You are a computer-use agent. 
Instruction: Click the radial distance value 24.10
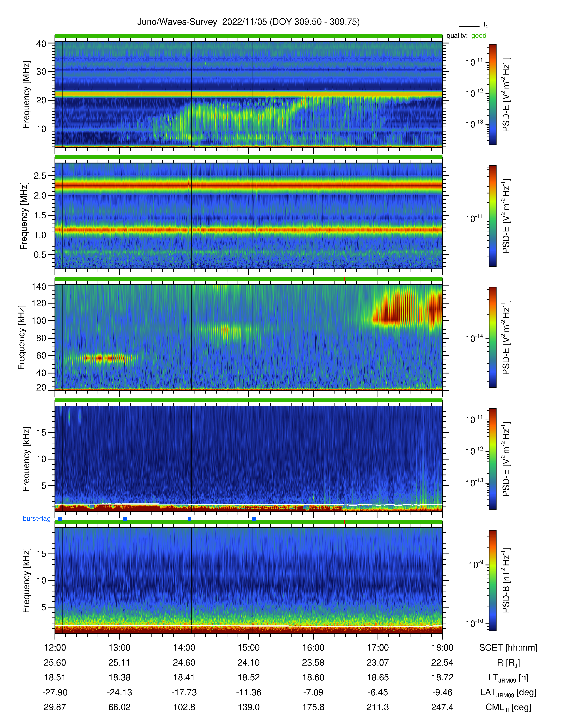pos(248,662)
